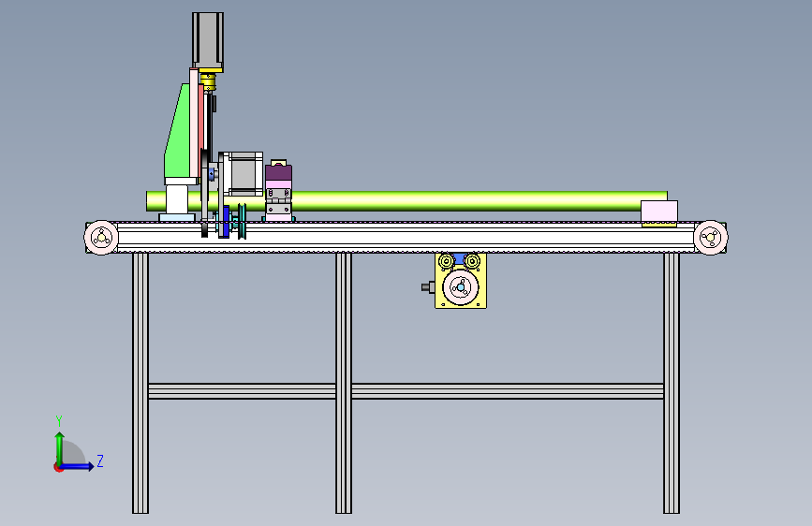The width and height of the screenshot is (812, 526).
Task: Select the left small yellow idler roller
Action: (447, 261)
